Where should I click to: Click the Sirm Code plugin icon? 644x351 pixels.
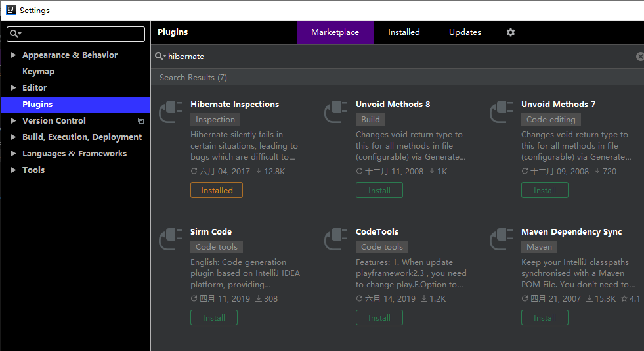pyautogui.click(x=171, y=239)
